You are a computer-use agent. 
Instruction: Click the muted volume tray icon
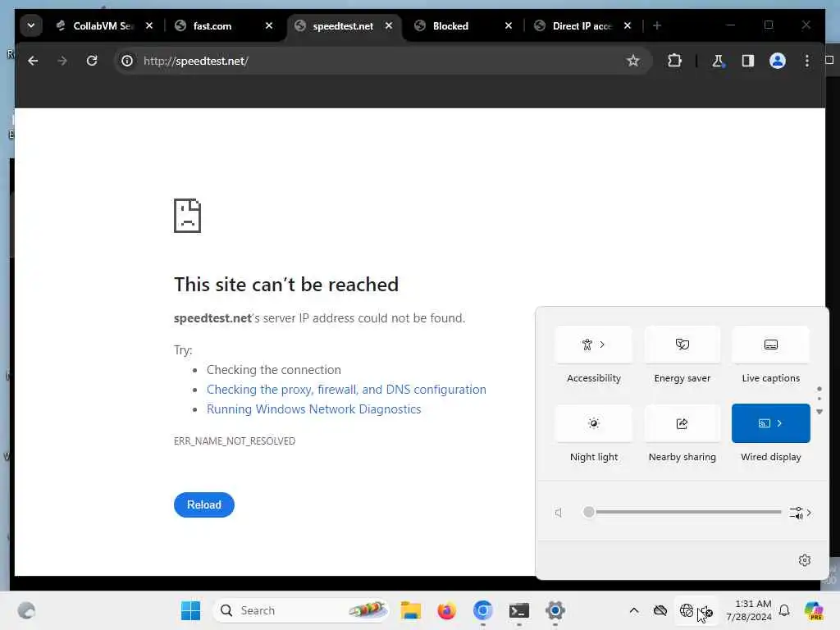pos(706,611)
